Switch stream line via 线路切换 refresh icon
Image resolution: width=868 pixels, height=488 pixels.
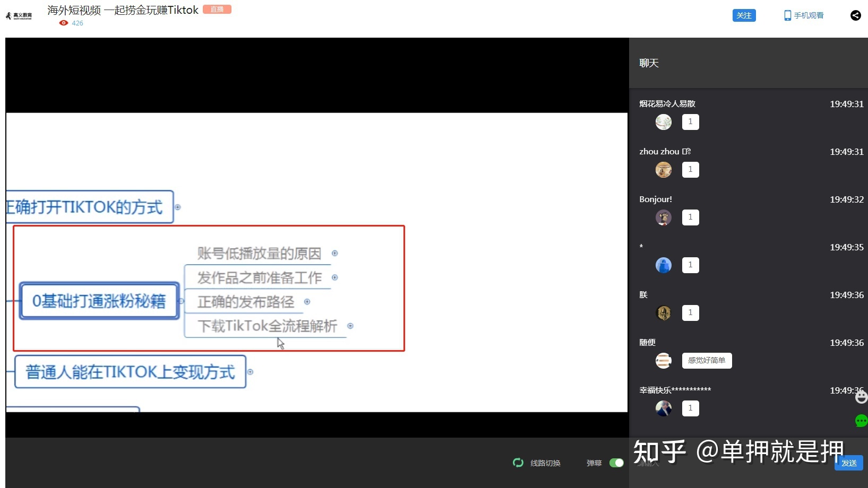click(518, 463)
